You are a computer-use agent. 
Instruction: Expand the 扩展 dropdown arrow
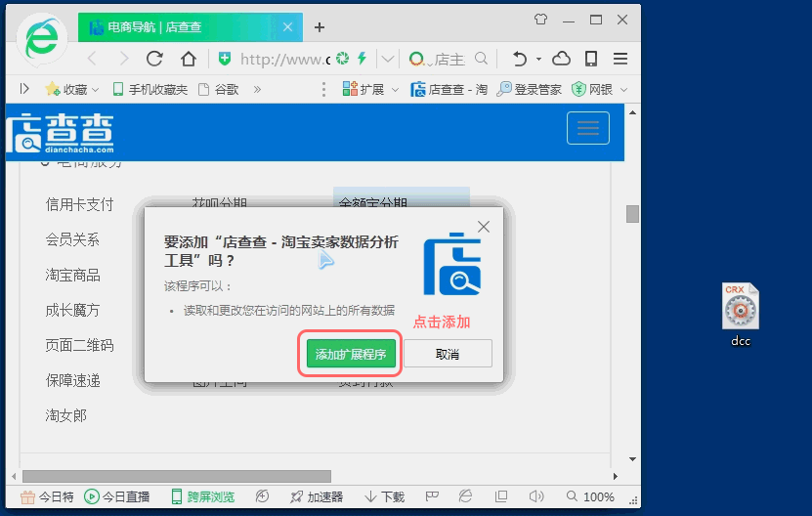tap(395, 90)
